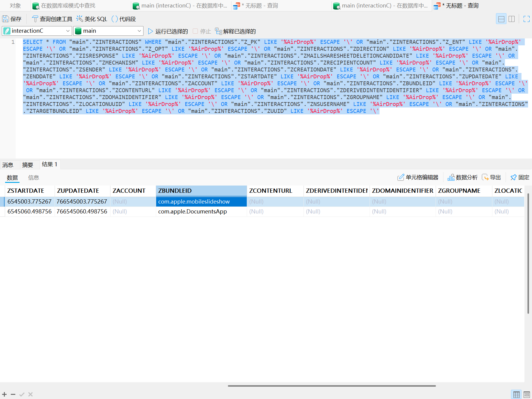Toggle full screen mode icon
532x399 pixels.
point(526,19)
